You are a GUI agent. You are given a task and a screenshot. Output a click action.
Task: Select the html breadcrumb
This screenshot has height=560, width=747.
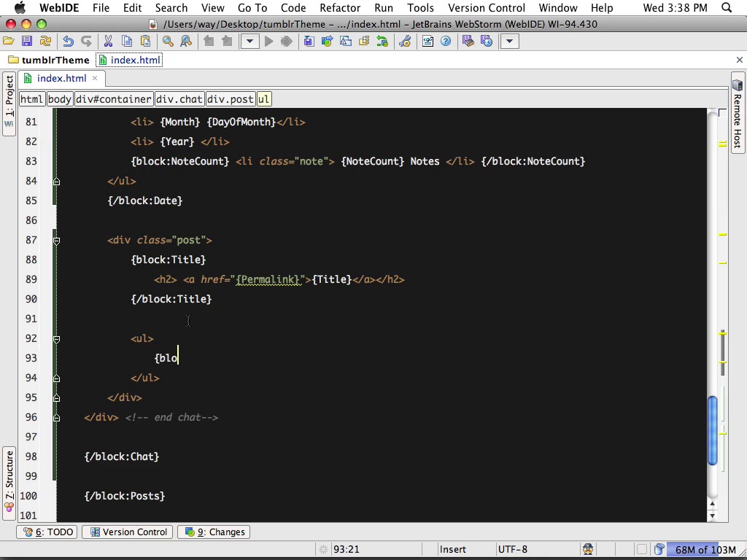pyautogui.click(x=32, y=99)
